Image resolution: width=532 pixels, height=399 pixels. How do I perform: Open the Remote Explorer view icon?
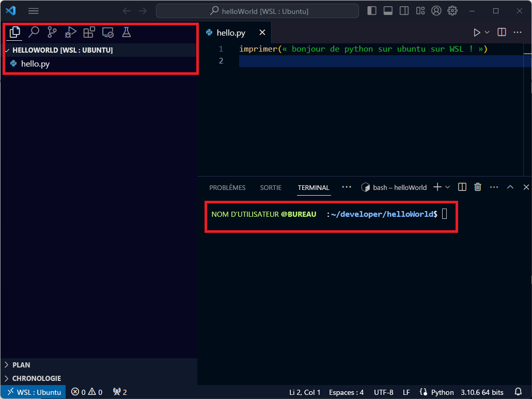[108, 32]
